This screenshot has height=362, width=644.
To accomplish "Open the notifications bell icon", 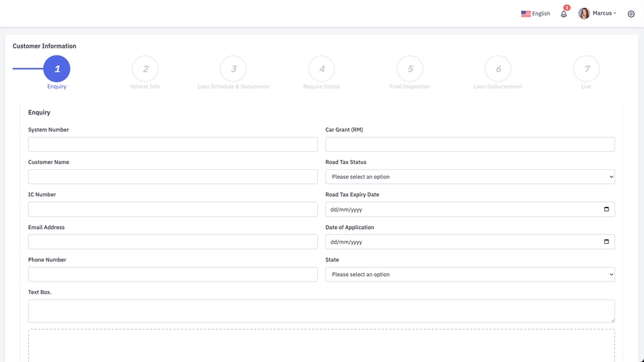I will point(563,14).
